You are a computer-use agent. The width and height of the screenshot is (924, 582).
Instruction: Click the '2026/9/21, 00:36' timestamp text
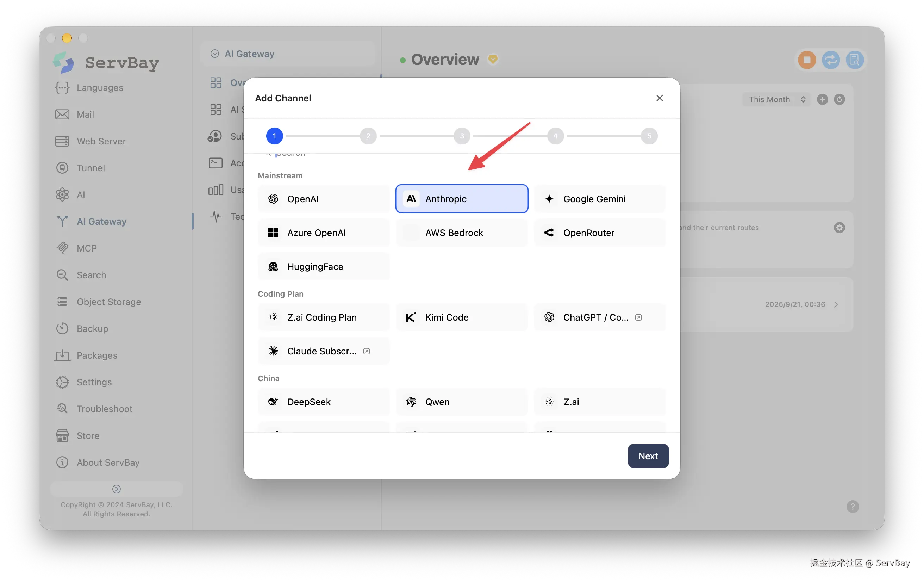tap(795, 304)
